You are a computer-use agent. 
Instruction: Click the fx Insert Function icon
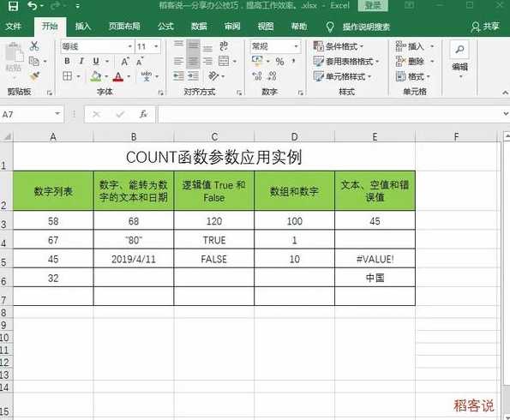pos(143,114)
